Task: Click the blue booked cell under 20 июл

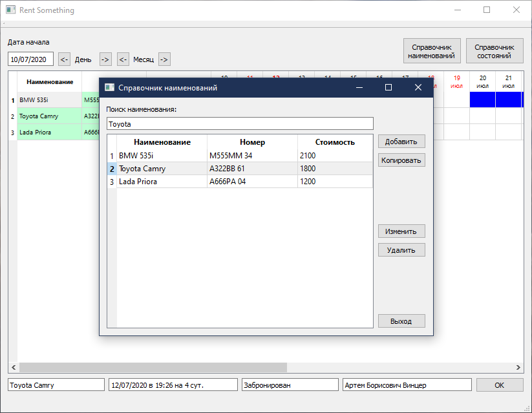Action: pyautogui.click(x=482, y=100)
